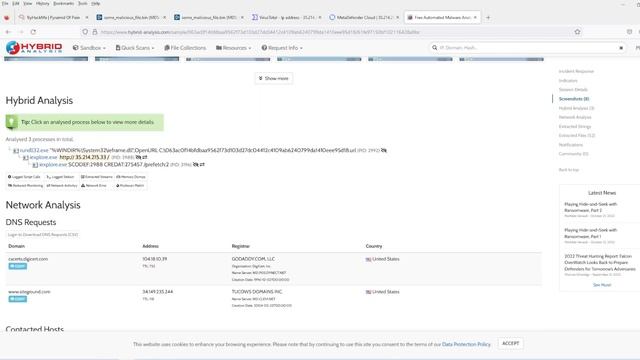
Task: Clear the search box with the X
Action: pyautogui.click(x=621, y=48)
